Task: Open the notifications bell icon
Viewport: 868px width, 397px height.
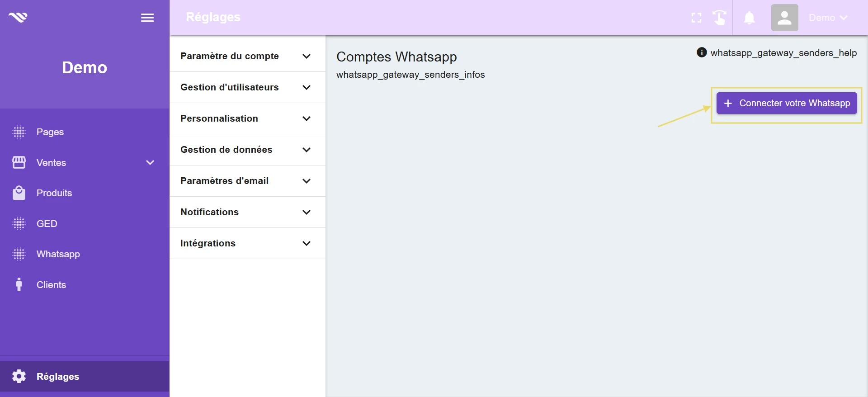Action: [749, 18]
